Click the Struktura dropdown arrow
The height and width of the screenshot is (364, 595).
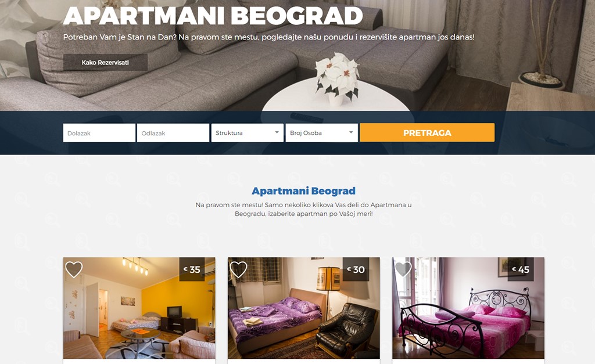click(277, 132)
